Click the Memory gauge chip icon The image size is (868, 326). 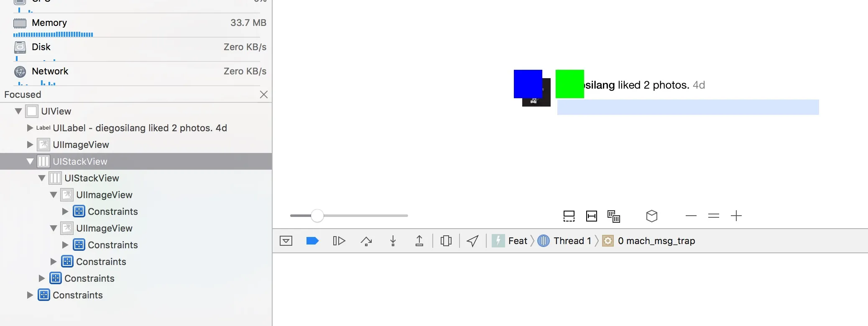(x=20, y=23)
